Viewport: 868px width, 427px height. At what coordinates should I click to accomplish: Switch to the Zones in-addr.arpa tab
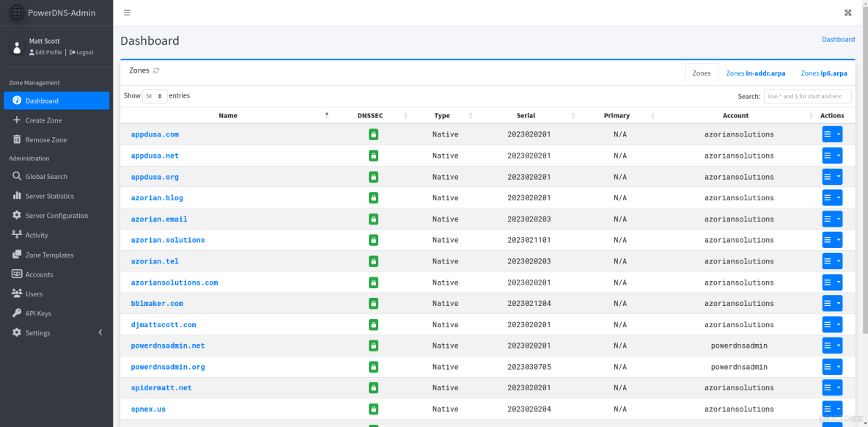pyautogui.click(x=755, y=73)
